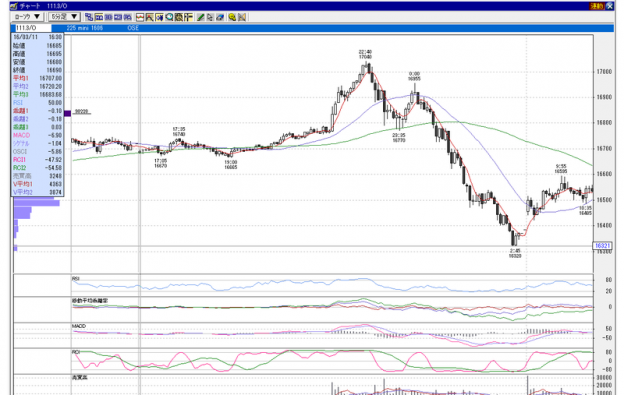Image resolution: width=624 pixels, height=395 pixels.
Task: Click the 22:40 17040 peak price label
Action: point(365,54)
